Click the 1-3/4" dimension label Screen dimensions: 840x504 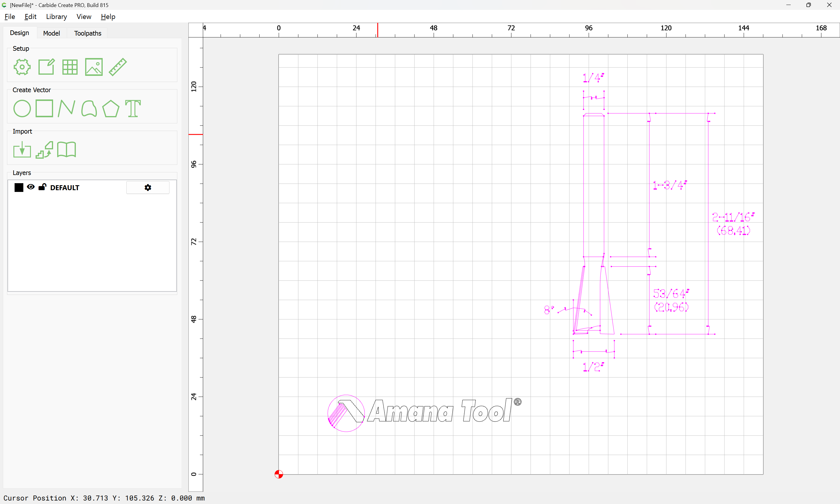coord(670,185)
